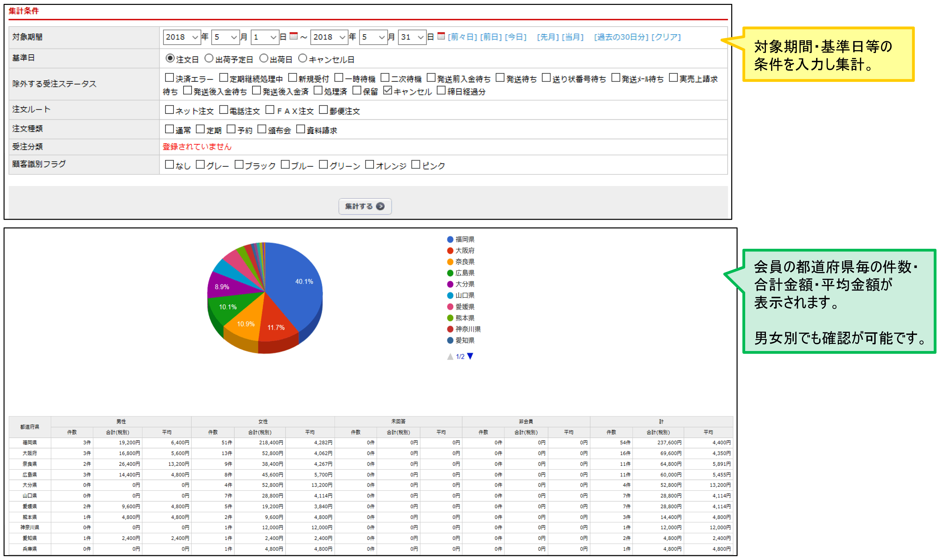This screenshot has height=560, width=942.
Task: Uncheck the キャンセル status checkbox
Action: point(387,91)
